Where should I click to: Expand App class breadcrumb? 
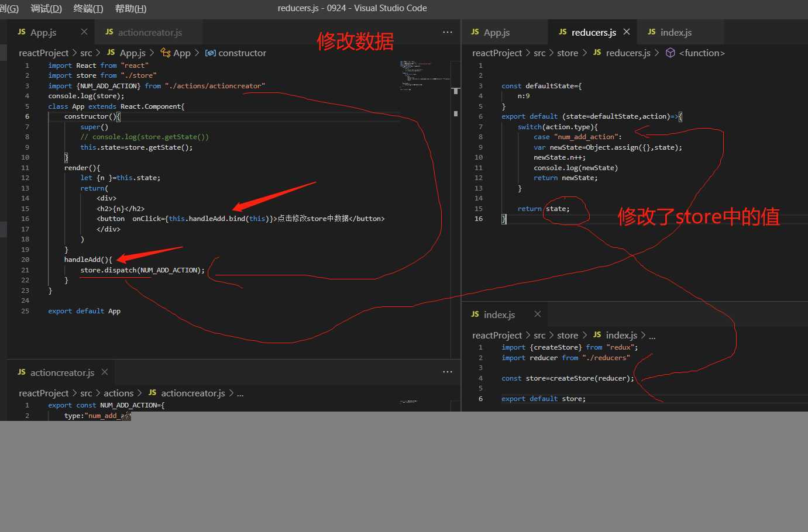pos(182,53)
